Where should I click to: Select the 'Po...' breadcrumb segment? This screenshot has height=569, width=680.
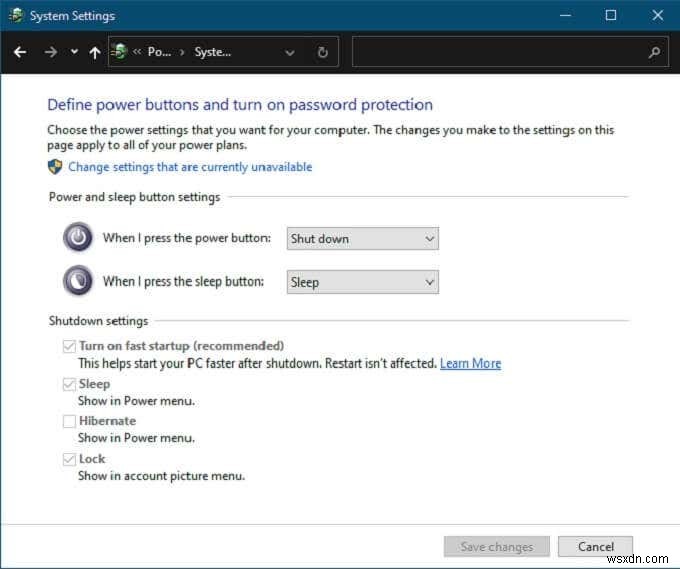159,52
